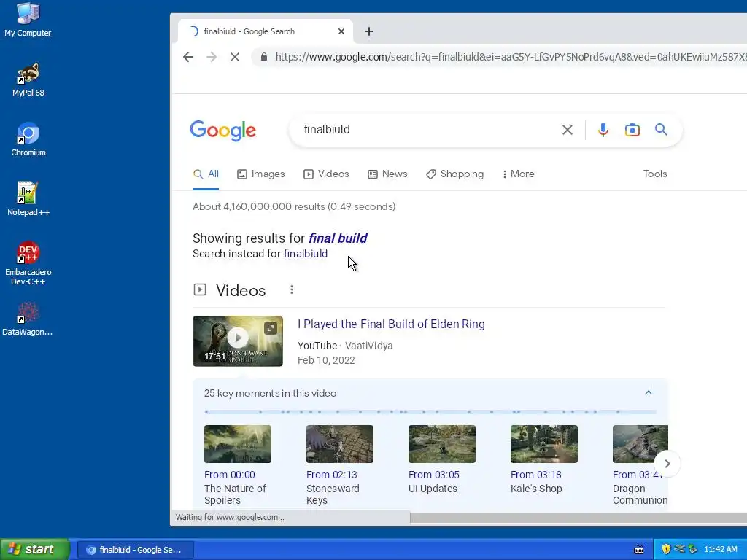Open My Computer desktop icon

click(28, 20)
